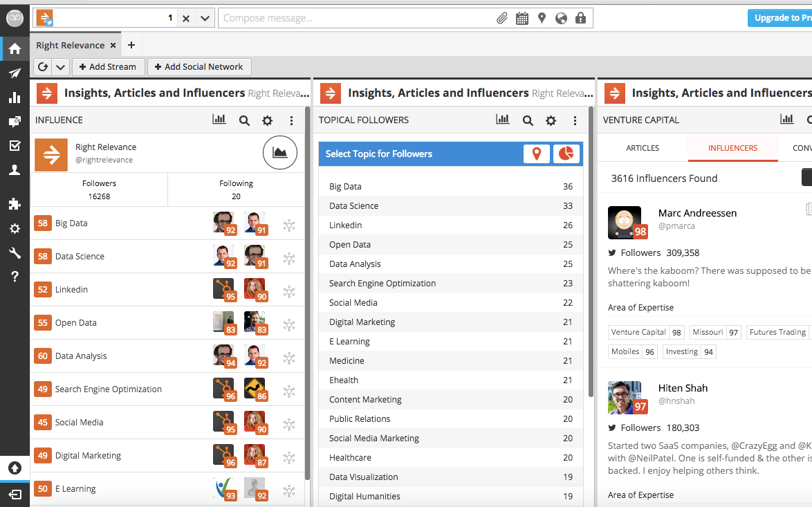Viewport: 812px width, 507px height.
Task: Add a location to the message
Action: click(x=542, y=18)
